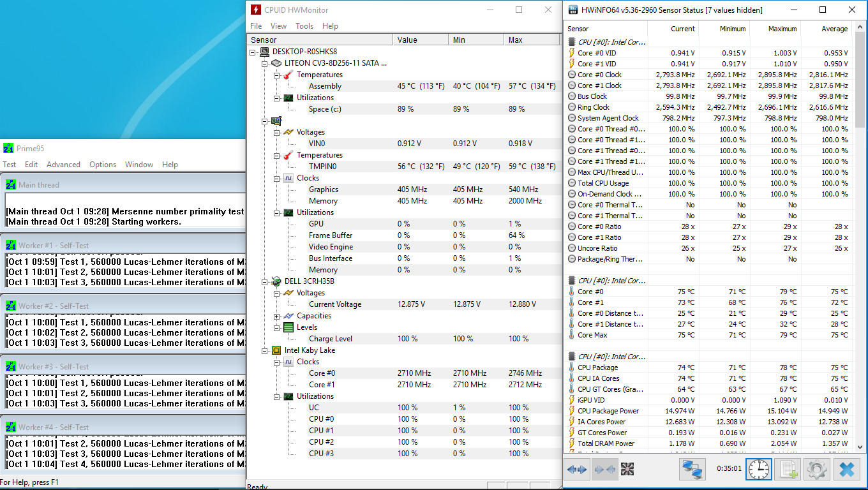This screenshot has height=490, width=868.
Task: Click the lightning icon beside Core #0 VID
Action: point(572,53)
